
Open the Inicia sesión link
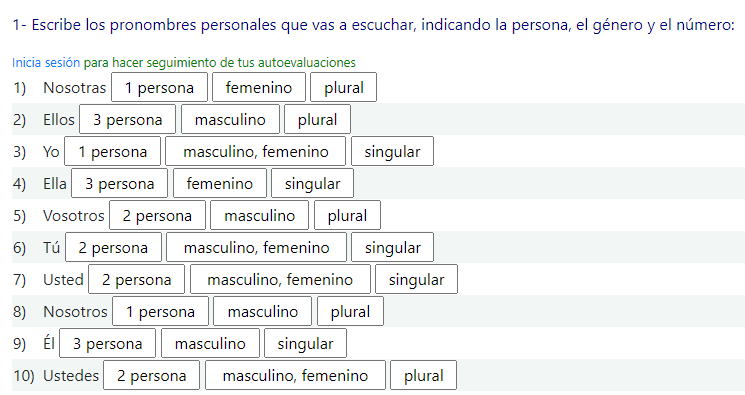tap(46, 63)
